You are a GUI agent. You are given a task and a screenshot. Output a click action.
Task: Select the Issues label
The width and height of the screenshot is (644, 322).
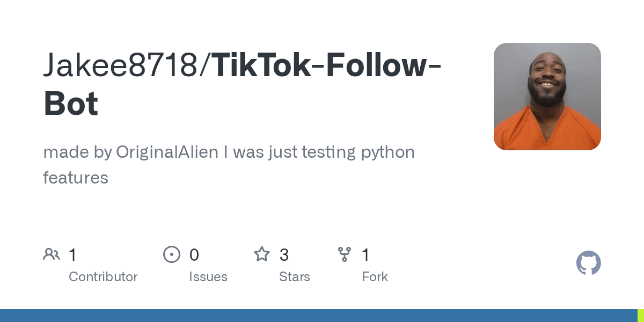pos(208,277)
